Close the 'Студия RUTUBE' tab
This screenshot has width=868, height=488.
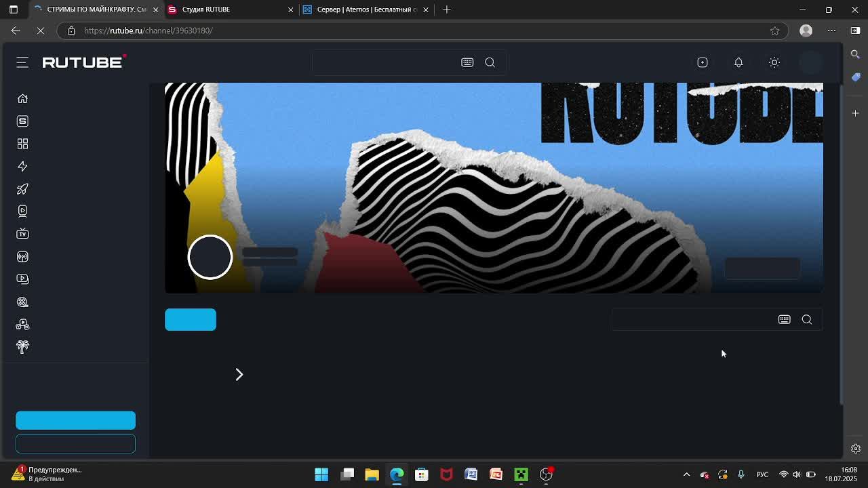click(291, 9)
